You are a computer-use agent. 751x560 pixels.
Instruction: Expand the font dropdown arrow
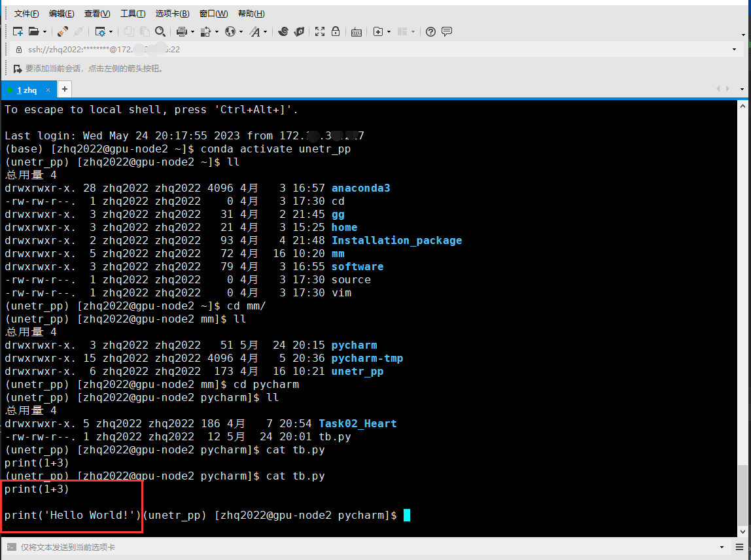[x=266, y=31]
